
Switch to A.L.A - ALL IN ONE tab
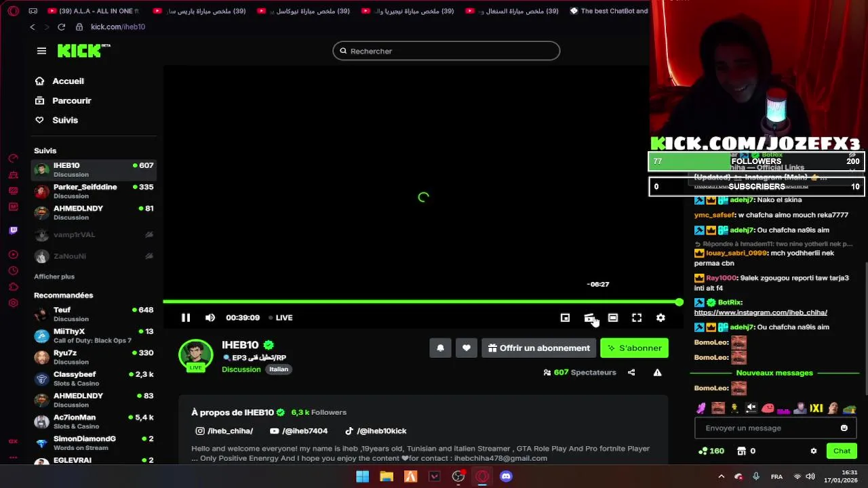click(x=94, y=11)
